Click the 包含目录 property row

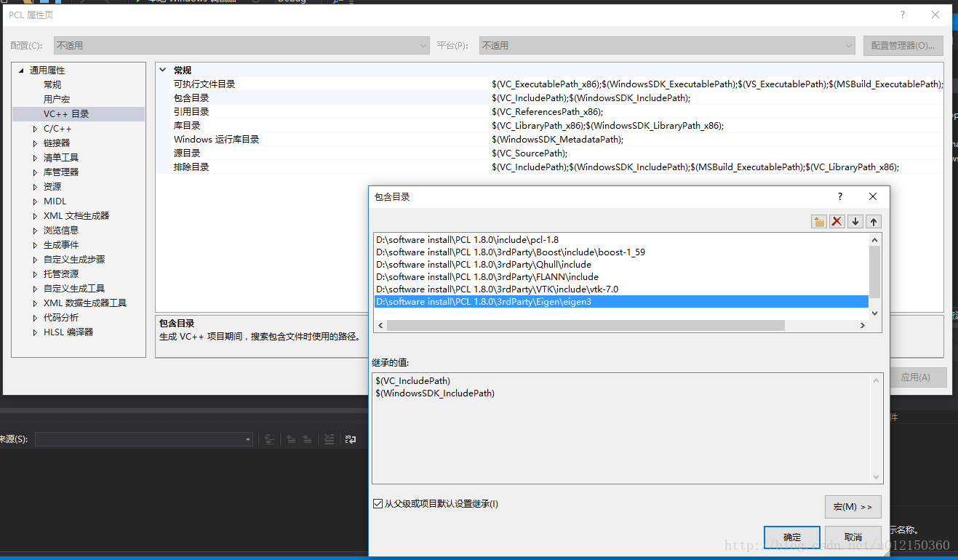click(550, 98)
